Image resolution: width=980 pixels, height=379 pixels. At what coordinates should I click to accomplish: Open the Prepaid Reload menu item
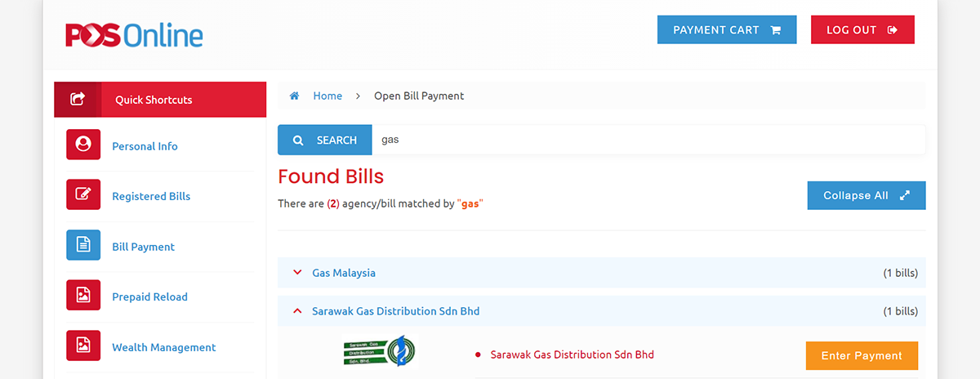149,297
